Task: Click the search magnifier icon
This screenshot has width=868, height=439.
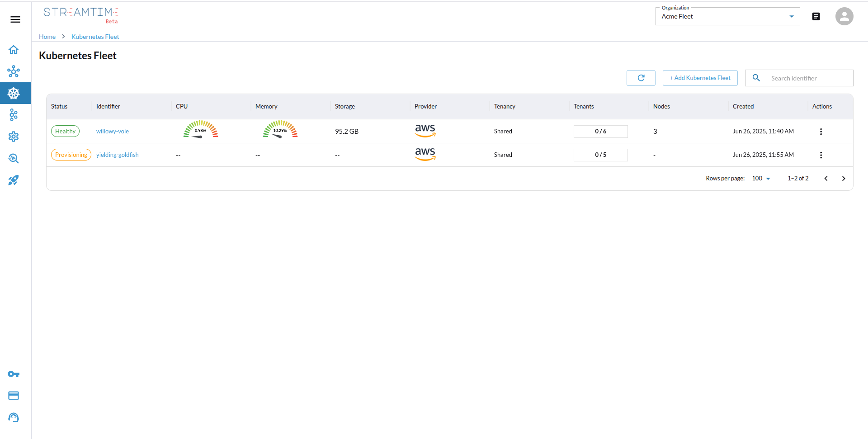Action: tap(756, 78)
